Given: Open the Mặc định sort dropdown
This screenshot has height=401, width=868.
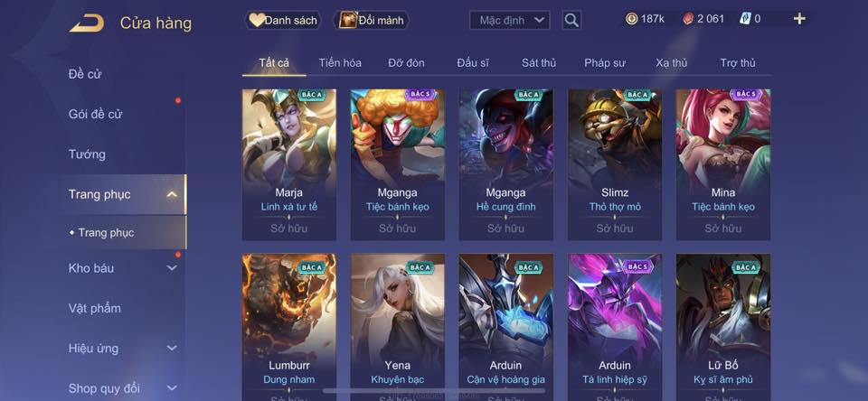Looking at the screenshot, I should (x=510, y=21).
